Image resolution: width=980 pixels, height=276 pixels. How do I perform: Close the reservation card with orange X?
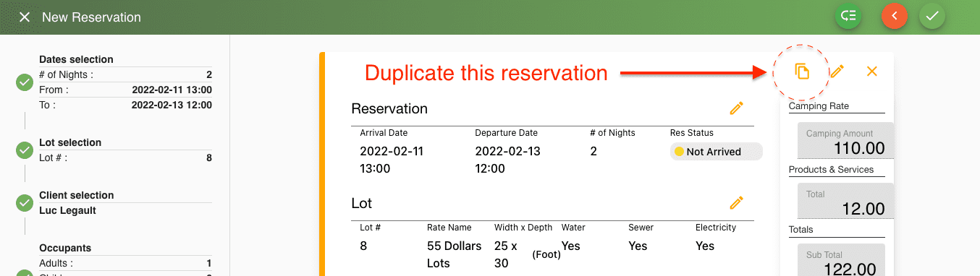coord(872,72)
